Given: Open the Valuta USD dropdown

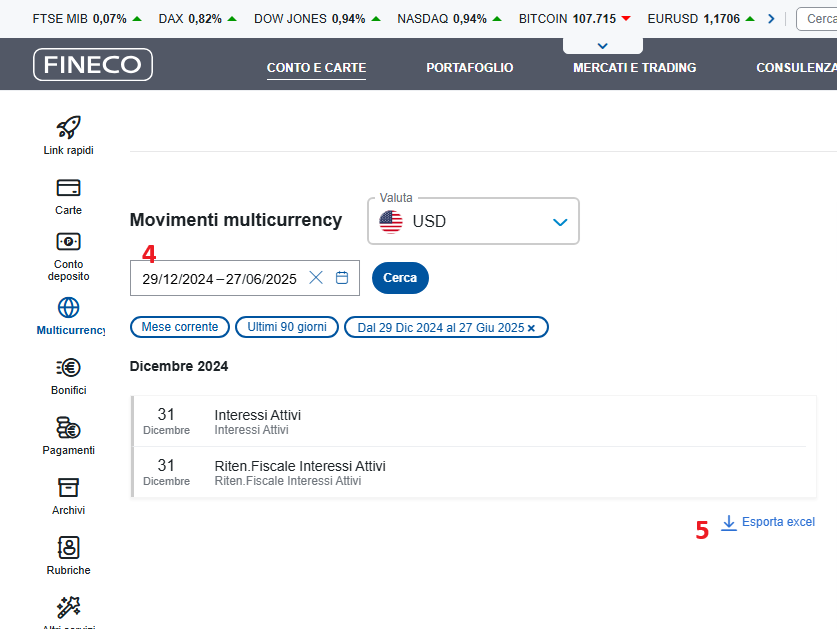Looking at the screenshot, I should point(560,222).
